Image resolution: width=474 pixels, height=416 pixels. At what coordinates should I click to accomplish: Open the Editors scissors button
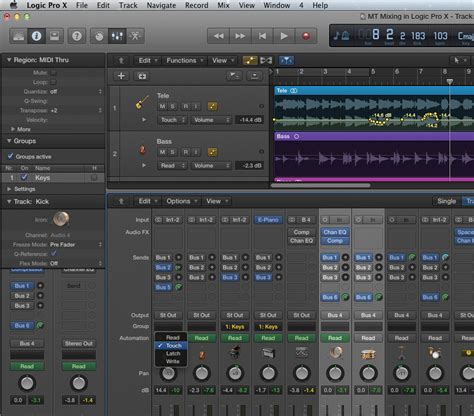pos(135,36)
